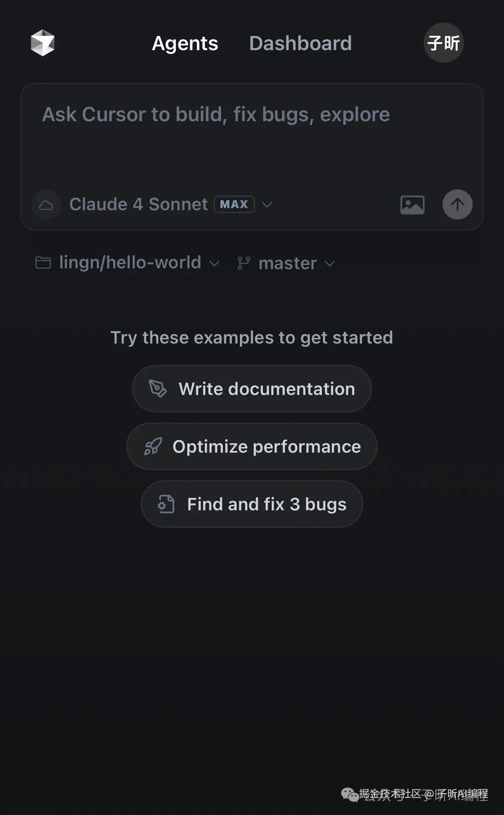Attach an image using the picture icon
504x815 pixels.
coord(412,205)
